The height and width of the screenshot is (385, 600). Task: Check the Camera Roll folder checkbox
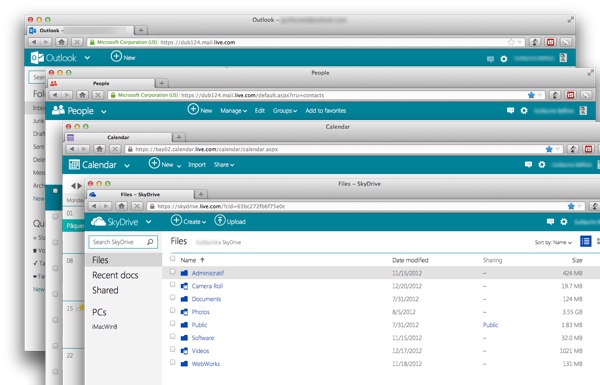[x=173, y=285]
